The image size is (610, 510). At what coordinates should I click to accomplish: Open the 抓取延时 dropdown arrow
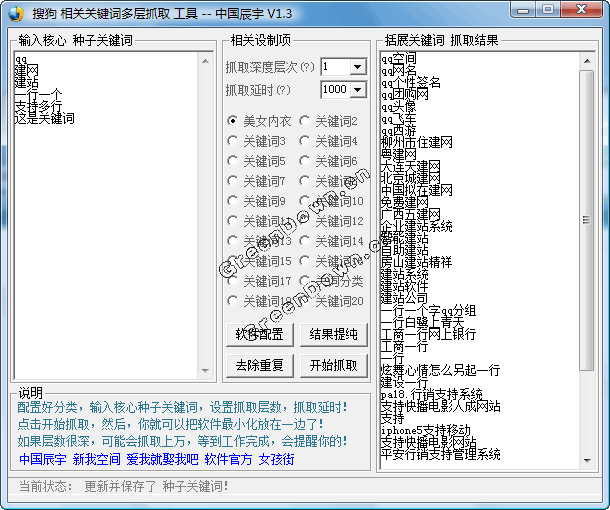[x=358, y=90]
